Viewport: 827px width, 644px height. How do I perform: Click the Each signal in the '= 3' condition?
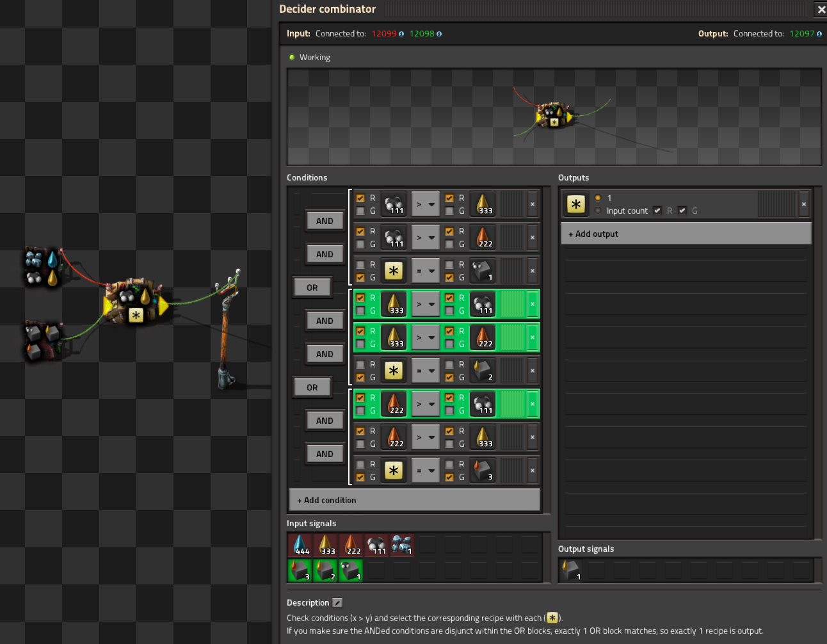point(394,471)
